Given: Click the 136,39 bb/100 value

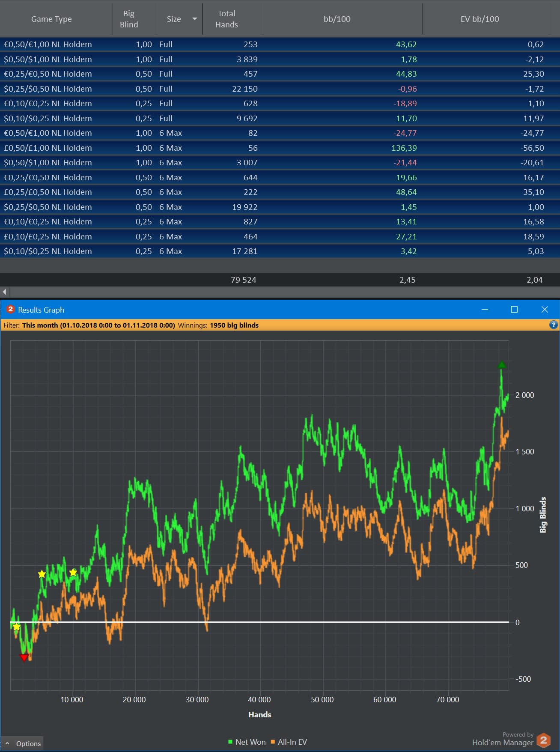Looking at the screenshot, I should 404,148.
